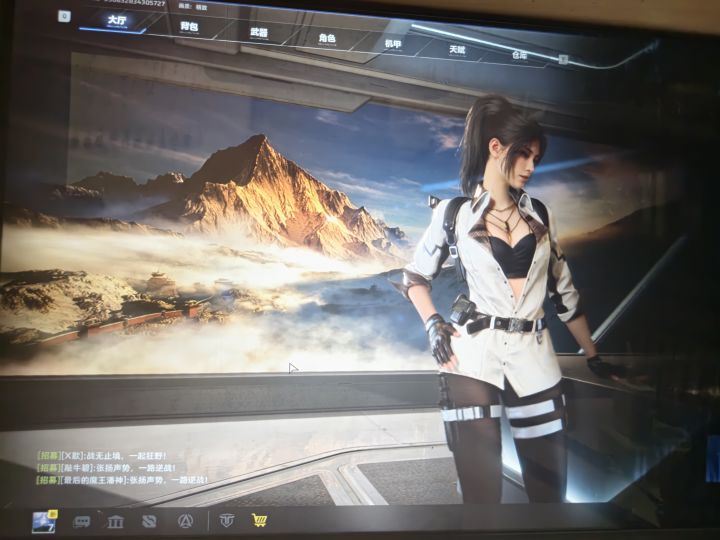
Task: Click the T shield emblem icon
Action: [226, 520]
